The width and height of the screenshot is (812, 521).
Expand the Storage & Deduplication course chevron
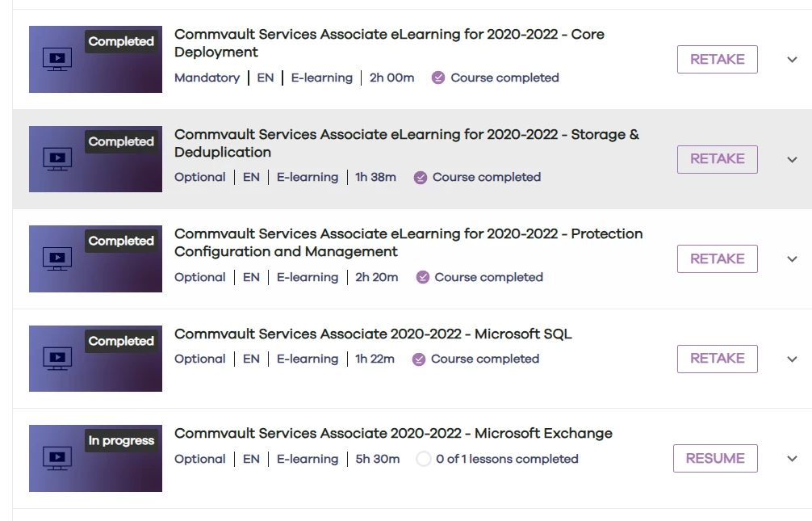point(792,160)
